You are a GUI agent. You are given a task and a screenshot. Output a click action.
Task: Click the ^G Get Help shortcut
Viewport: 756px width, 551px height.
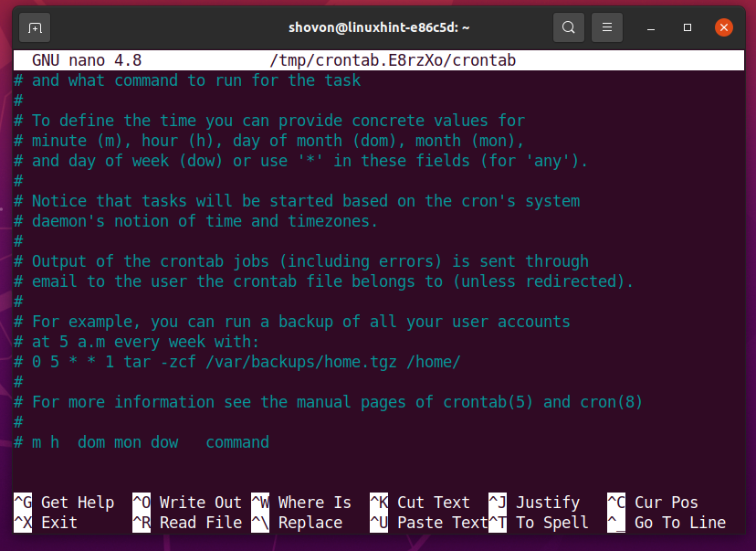click(x=64, y=503)
